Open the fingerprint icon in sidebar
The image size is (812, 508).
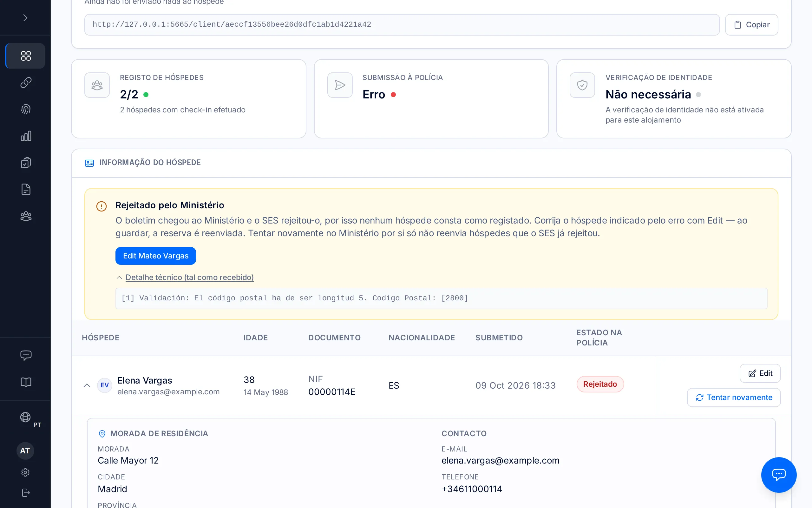click(x=25, y=109)
